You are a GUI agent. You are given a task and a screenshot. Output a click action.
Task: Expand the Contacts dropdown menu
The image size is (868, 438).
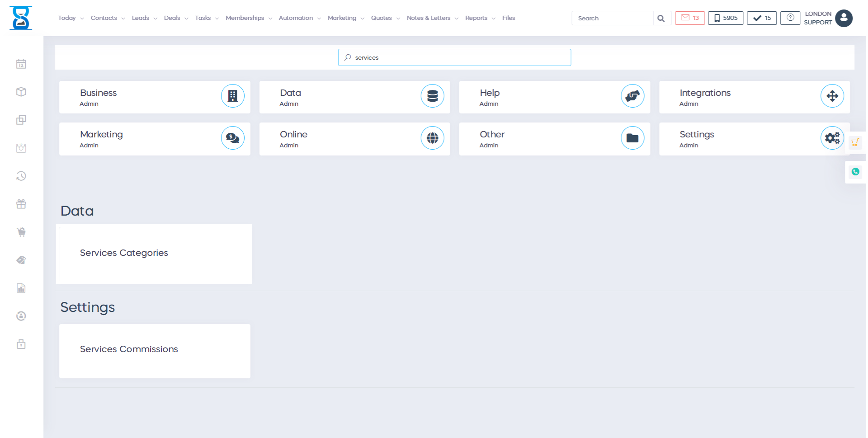point(104,18)
